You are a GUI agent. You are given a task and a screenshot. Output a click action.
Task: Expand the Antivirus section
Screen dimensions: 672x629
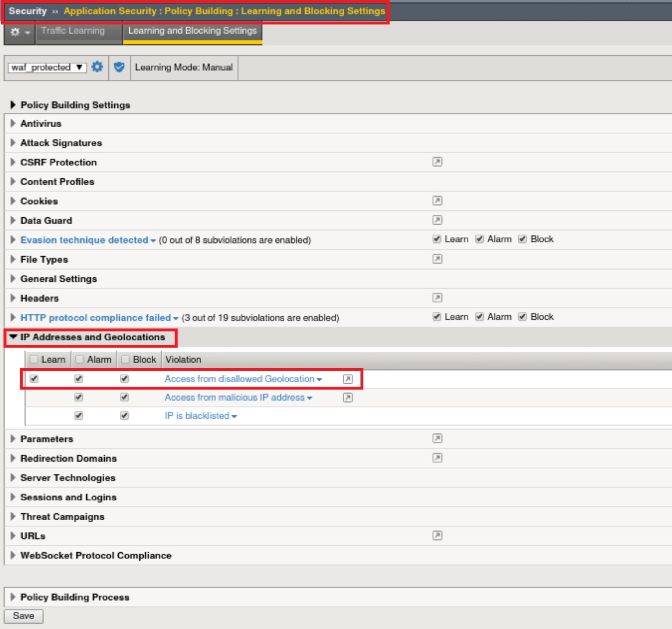[13, 123]
